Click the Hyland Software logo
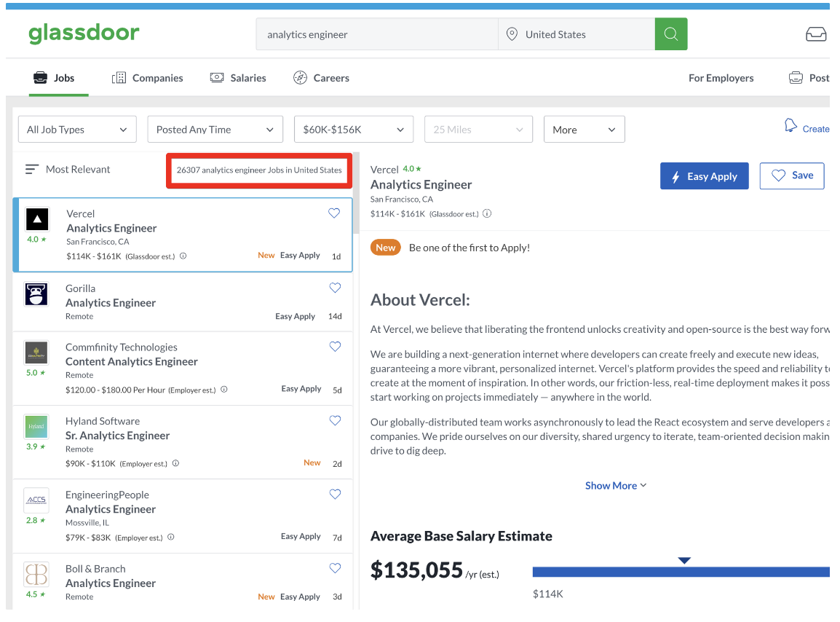Viewport: 840px width, 622px height. 36,427
